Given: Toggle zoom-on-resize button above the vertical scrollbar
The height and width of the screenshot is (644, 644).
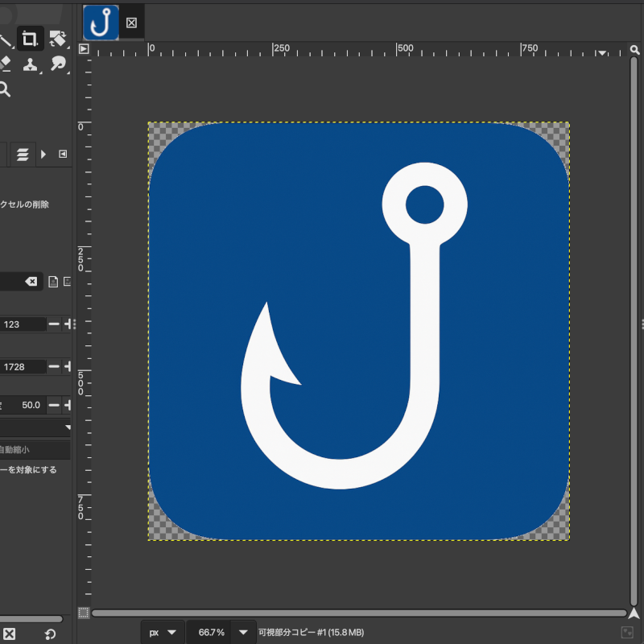Looking at the screenshot, I should (634, 51).
